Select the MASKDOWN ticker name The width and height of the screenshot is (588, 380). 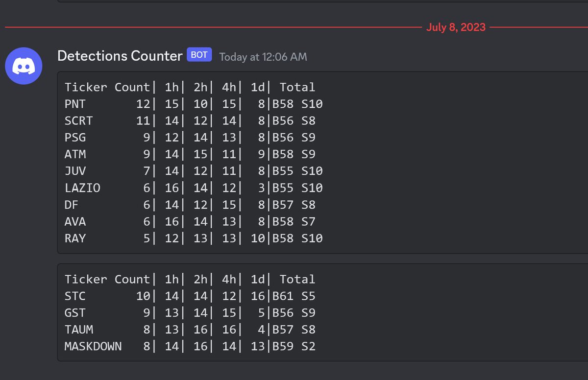pyautogui.click(x=93, y=346)
